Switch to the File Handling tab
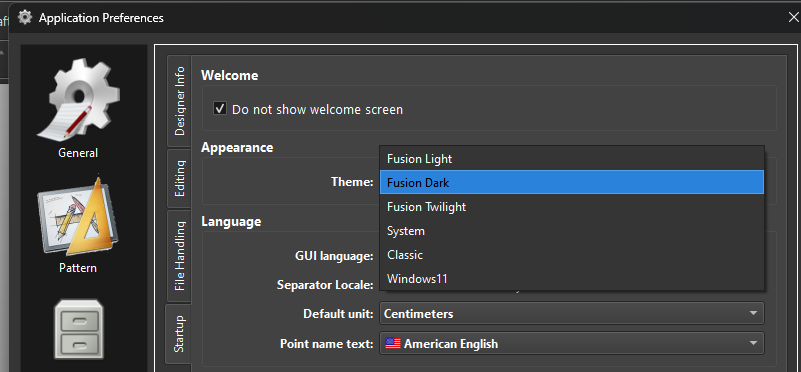Image resolution: width=801 pixels, height=372 pixels. coord(179,255)
